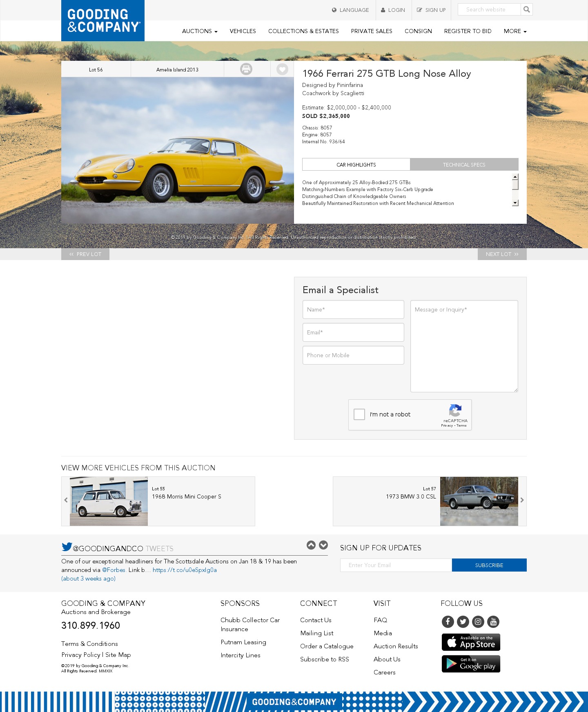Viewport: 588px width, 712px height.
Task: Open Register to Bid
Action: point(468,31)
